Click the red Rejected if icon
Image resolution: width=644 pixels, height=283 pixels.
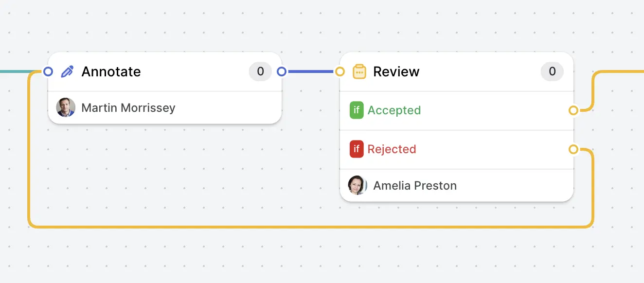tap(357, 149)
